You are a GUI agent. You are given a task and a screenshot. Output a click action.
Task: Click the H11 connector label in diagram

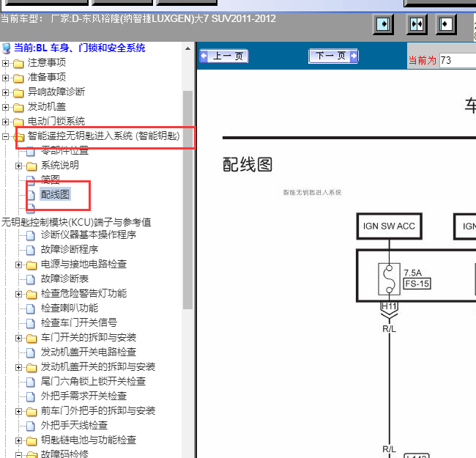pyautogui.click(x=389, y=306)
